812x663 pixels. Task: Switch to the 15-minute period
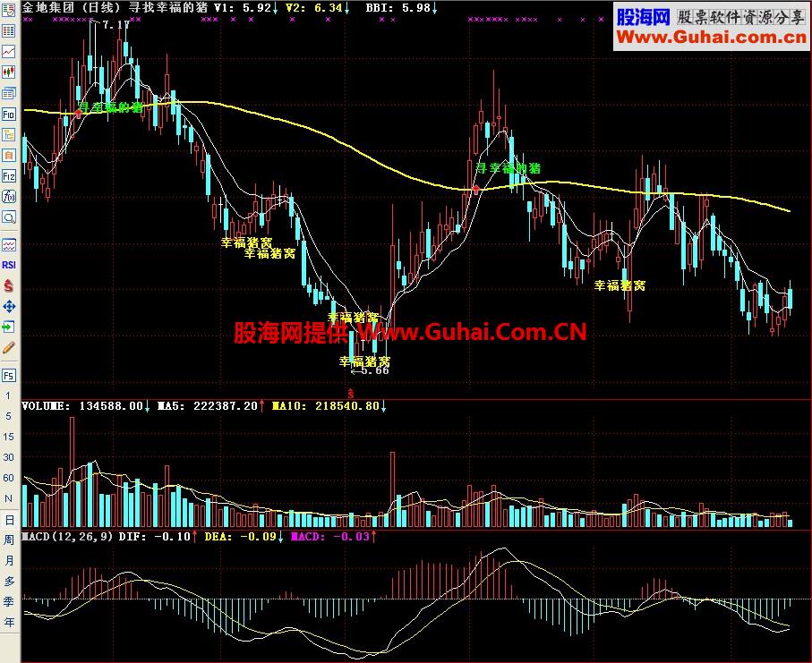pyautogui.click(x=8, y=437)
